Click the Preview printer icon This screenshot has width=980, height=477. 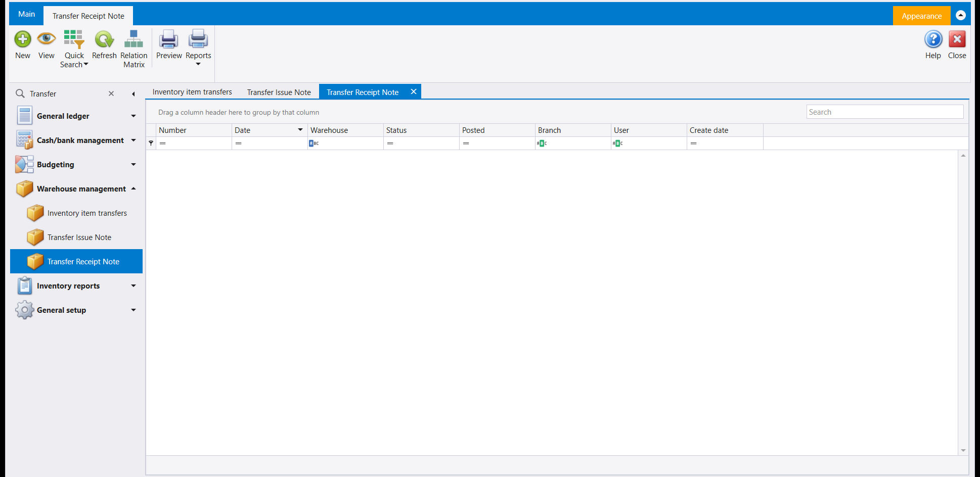pos(168,39)
